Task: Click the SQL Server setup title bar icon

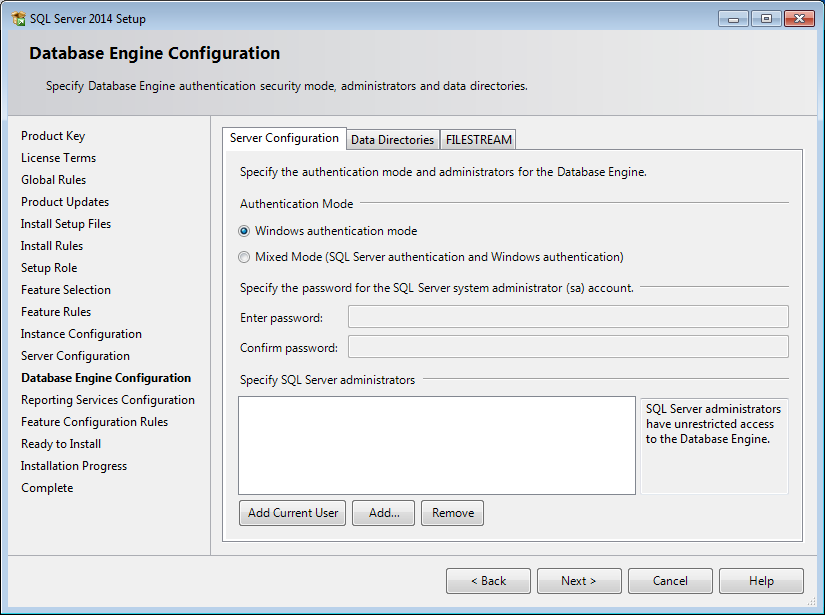Action: 18,18
